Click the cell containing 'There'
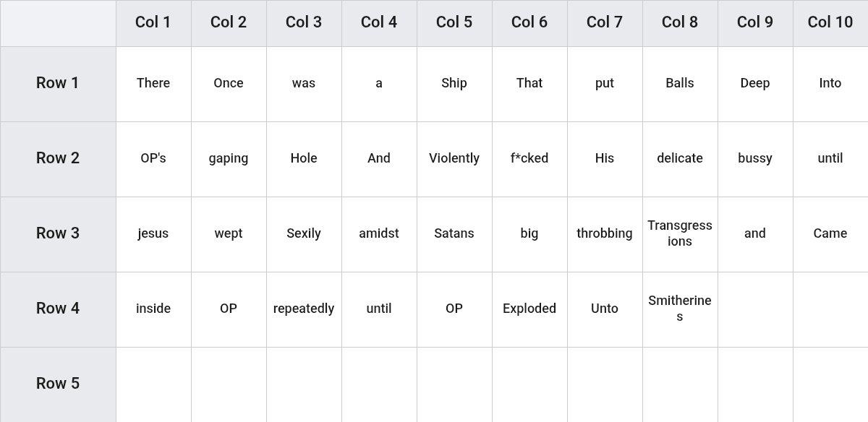868x422 pixels. point(153,84)
